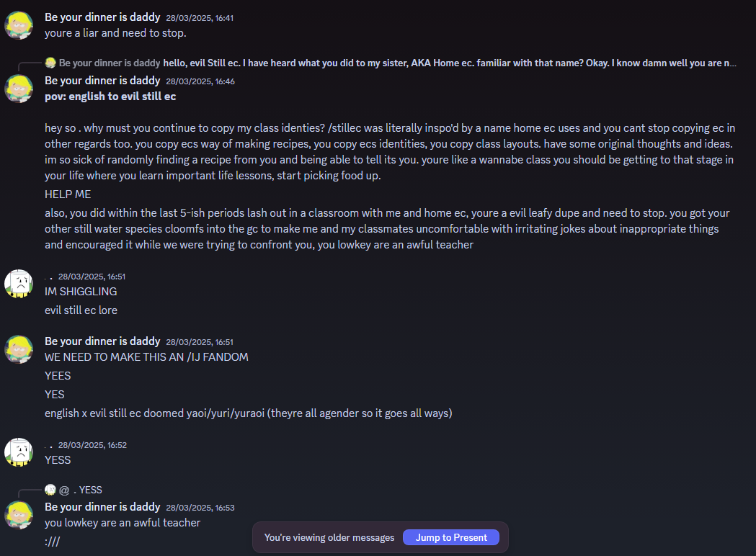Screen dimensions: 756x556
Task: Click avatar next to "WE NEED TO MAKE THIS" message
Action: point(19,349)
